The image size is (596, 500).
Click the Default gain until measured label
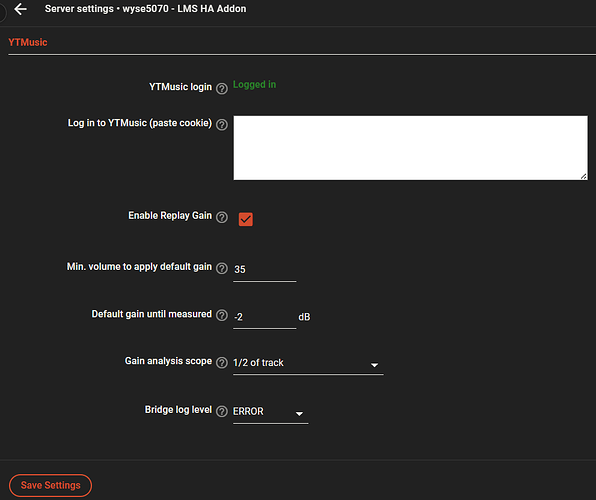click(152, 314)
